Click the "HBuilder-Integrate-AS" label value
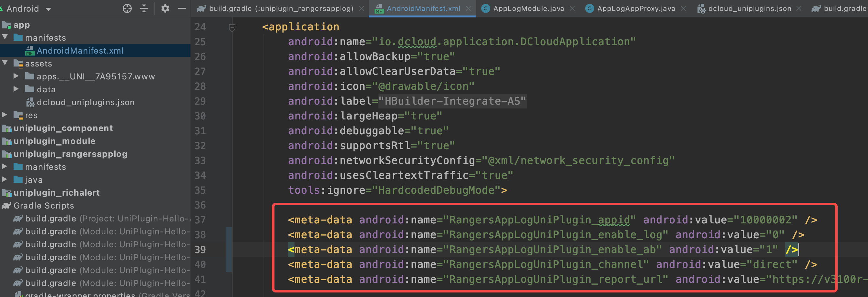 coord(452,101)
